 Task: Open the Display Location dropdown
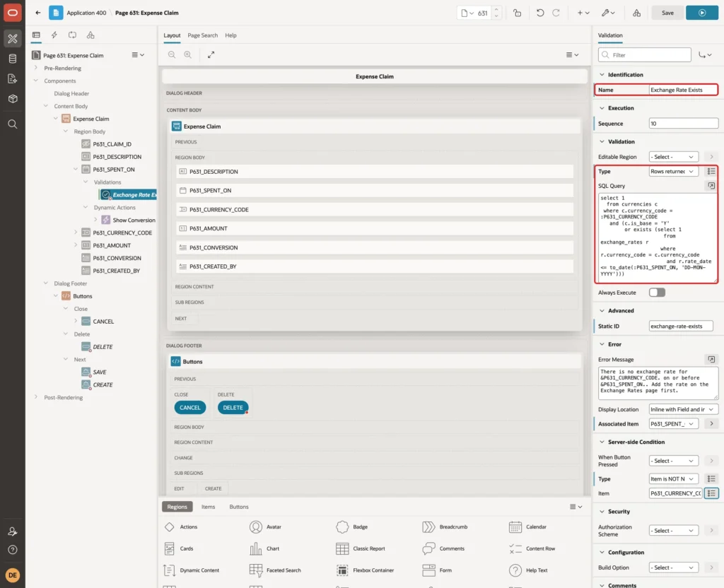[x=684, y=409]
